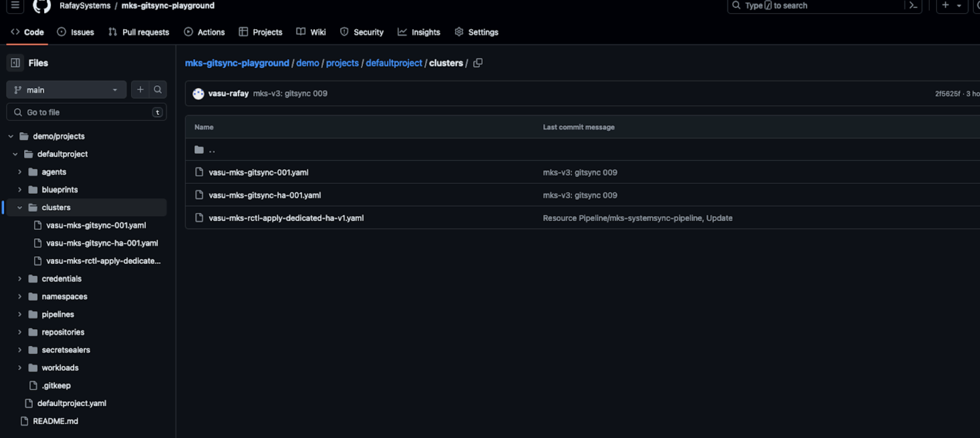The image size is (980, 438).
Task: Click the pipelines folder icon in tree
Action: [33, 314]
